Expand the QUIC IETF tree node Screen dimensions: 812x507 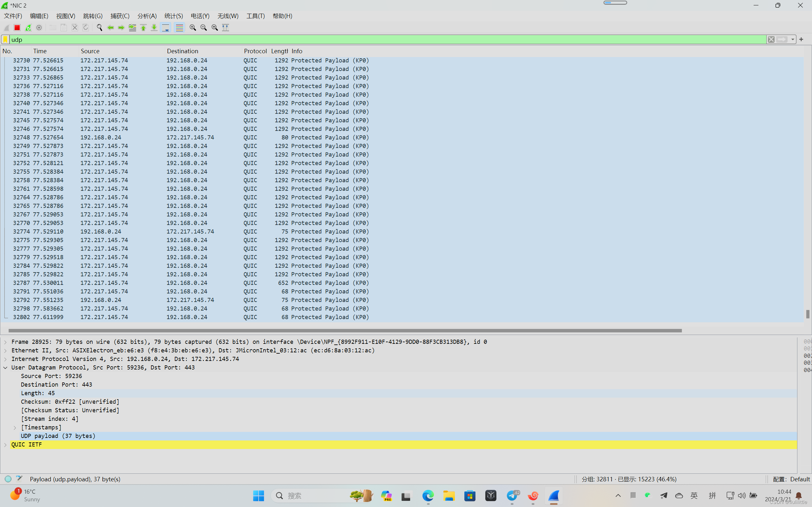click(5, 445)
